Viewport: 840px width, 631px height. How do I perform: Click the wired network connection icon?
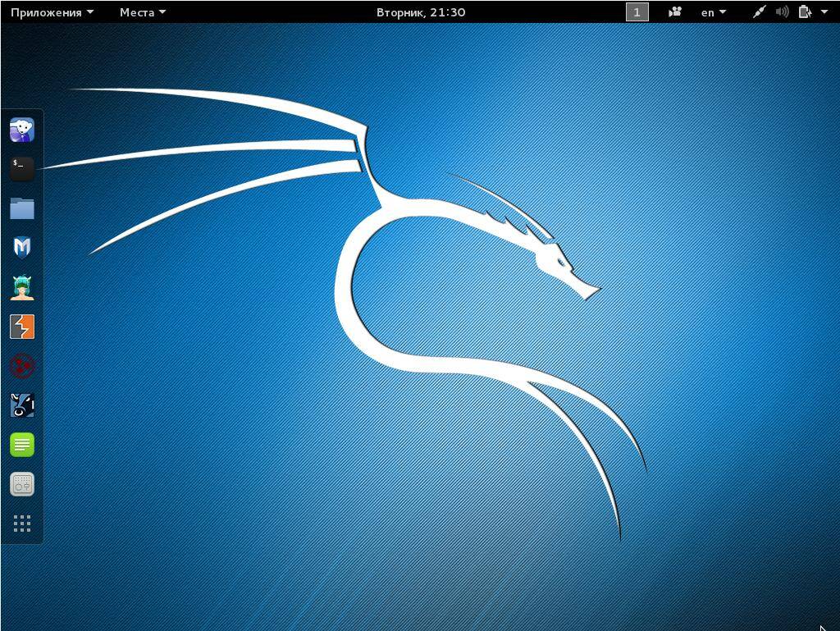(x=760, y=12)
